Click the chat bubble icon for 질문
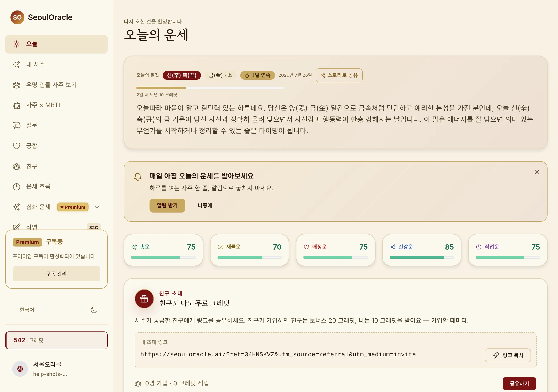The height and width of the screenshot is (392, 558). [17, 125]
